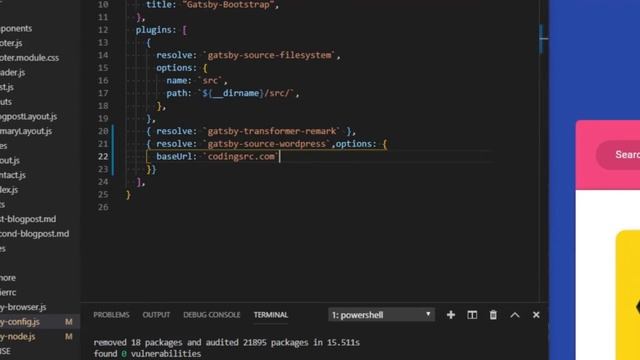Split the terminal panel

coord(472,315)
